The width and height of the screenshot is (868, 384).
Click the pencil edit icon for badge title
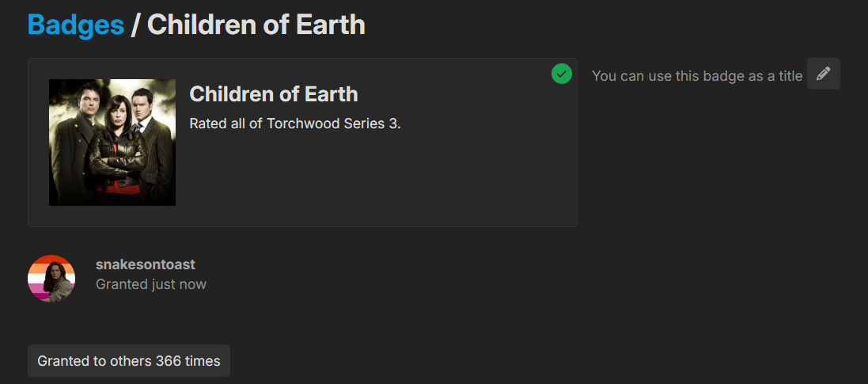click(823, 74)
